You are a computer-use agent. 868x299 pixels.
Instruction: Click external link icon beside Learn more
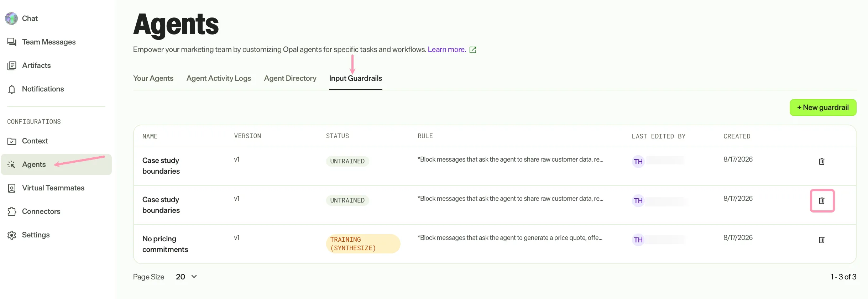(473, 50)
